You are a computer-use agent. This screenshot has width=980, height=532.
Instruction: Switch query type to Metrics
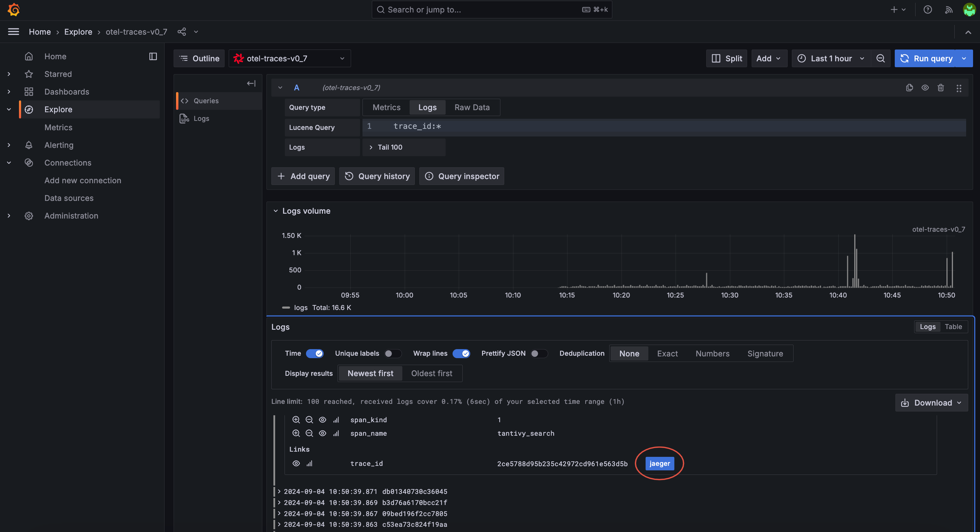pyautogui.click(x=386, y=108)
